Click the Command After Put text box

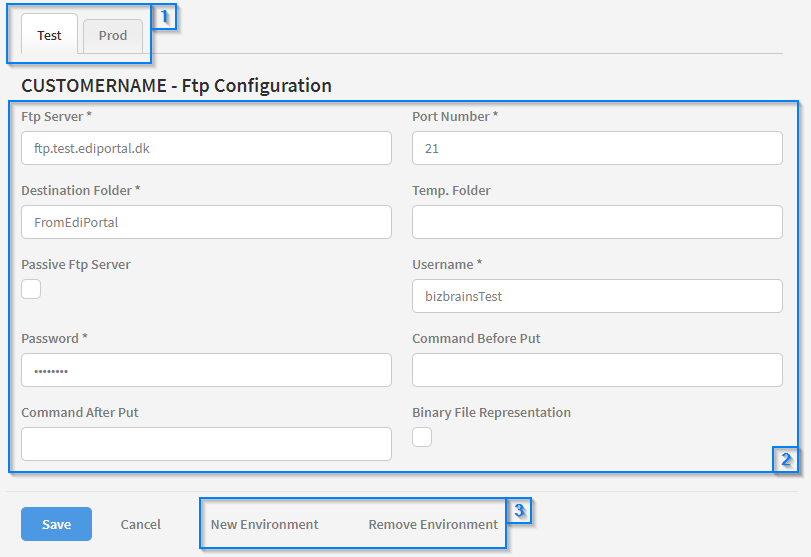point(206,444)
